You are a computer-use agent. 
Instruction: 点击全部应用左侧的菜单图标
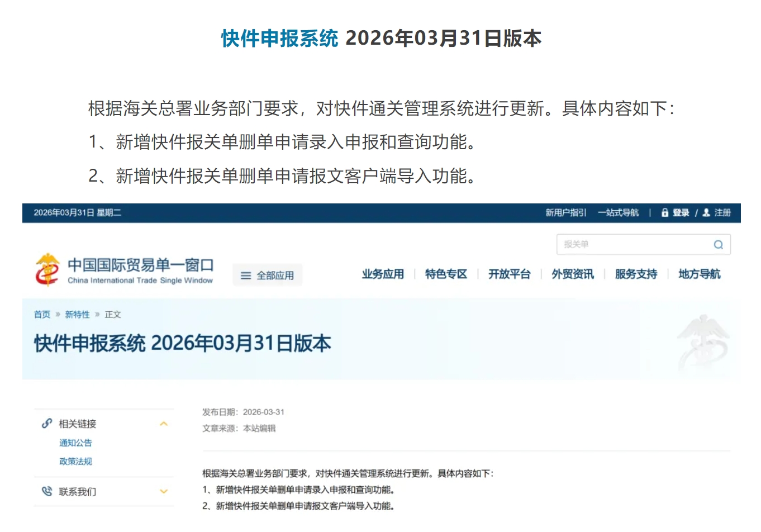(x=245, y=274)
